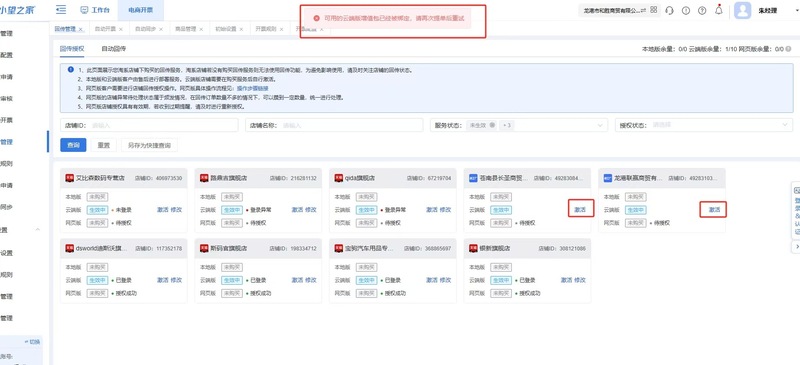Open the customer service headset icon

point(669,10)
